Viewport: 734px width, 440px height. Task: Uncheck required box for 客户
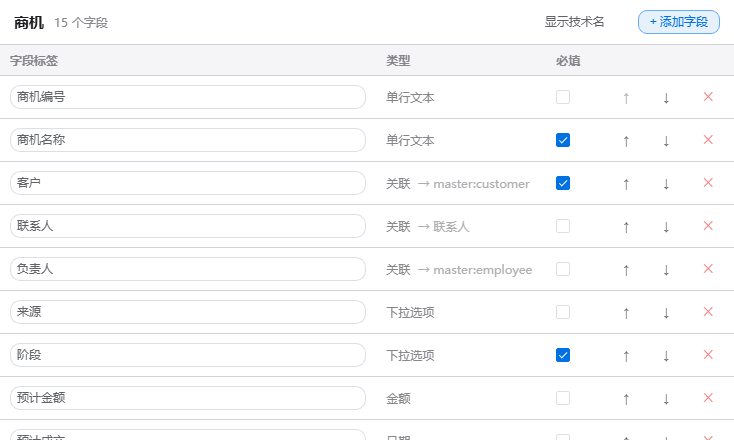[x=563, y=183]
